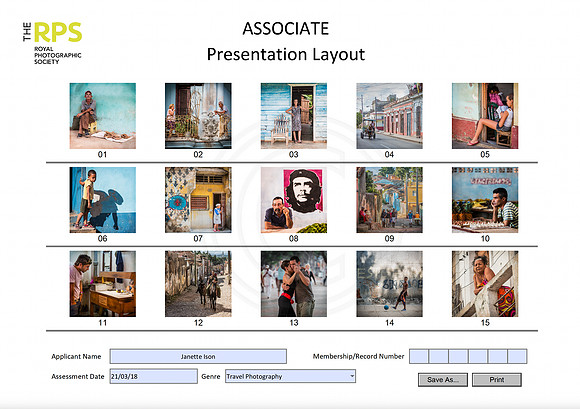Click the number 11 caption

[x=102, y=322]
